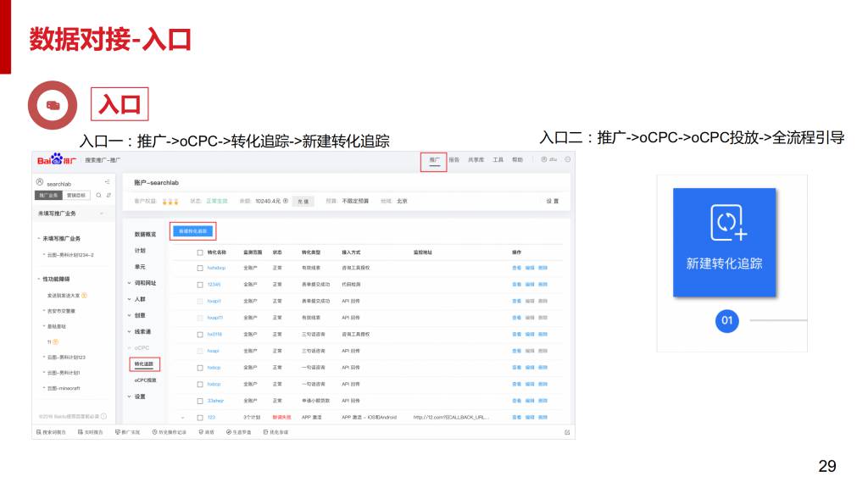The height and width of the screenshot is (488, 868).
Task: Click the blue step 01 progress marker
Action: (x=726, y=321)
